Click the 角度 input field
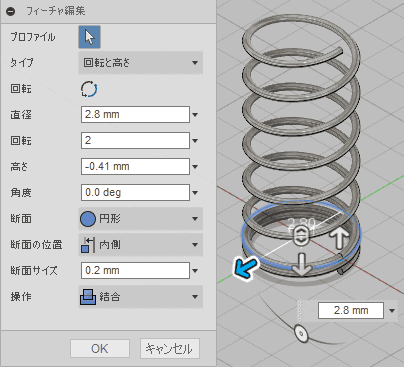Viewport: 404px width, 367px height. coord(135,192)
